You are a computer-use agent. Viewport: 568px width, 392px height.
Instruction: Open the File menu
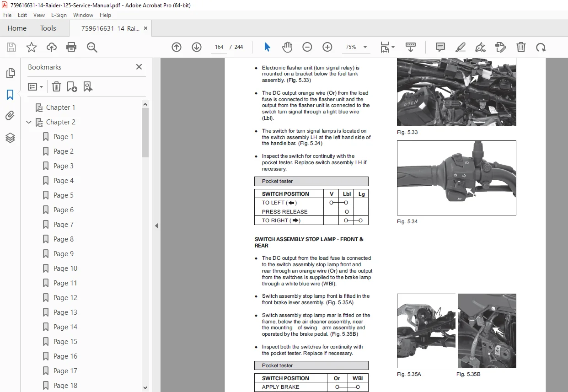(7, 15)
